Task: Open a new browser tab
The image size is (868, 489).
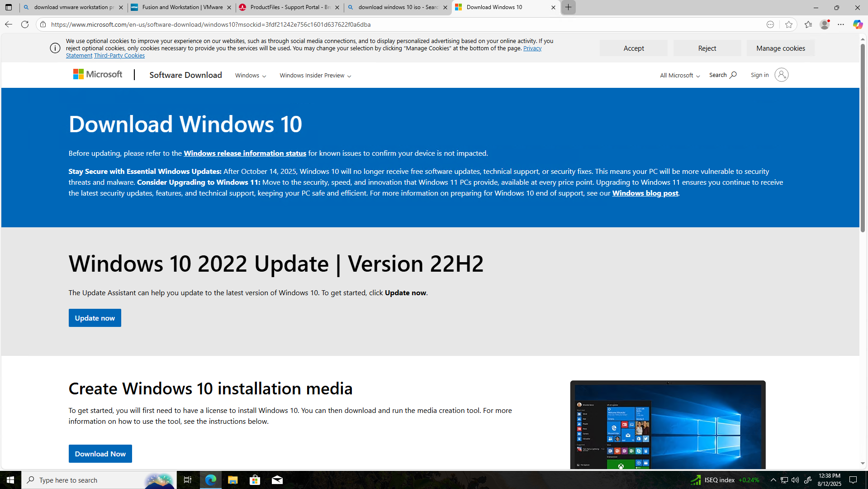Action: [568, 7]
